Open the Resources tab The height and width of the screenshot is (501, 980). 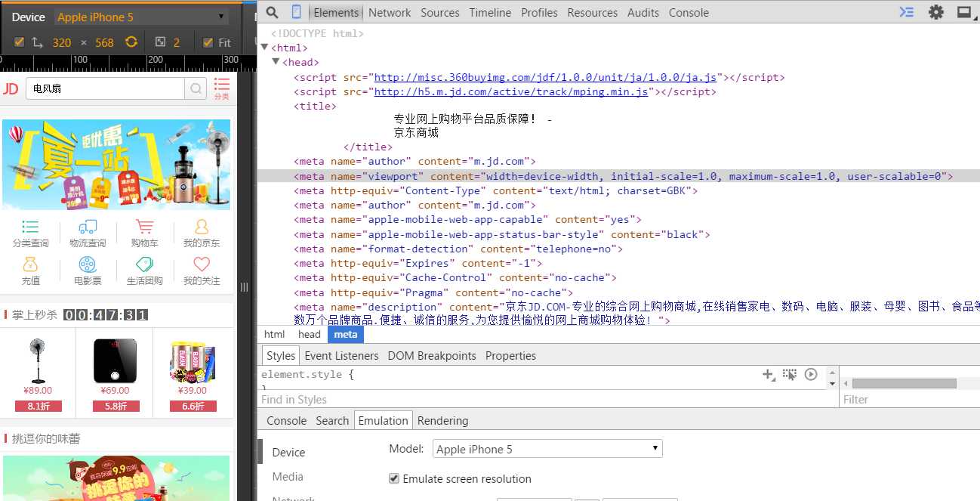pyautogui.click(x=593, y=12)
